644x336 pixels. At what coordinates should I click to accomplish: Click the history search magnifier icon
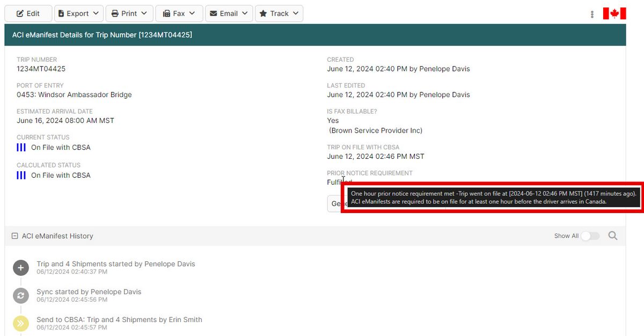[x=612, y=236]
